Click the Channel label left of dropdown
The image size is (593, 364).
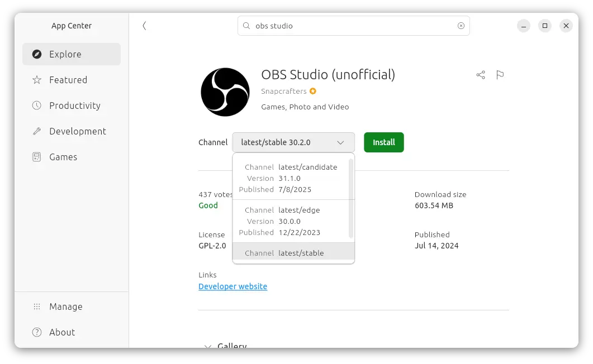(213, 142)
